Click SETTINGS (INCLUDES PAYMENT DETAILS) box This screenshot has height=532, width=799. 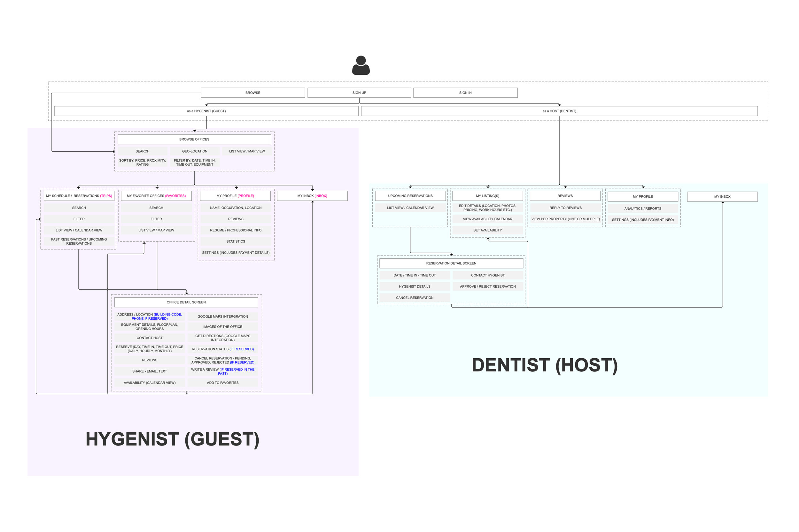coord(236,253)
